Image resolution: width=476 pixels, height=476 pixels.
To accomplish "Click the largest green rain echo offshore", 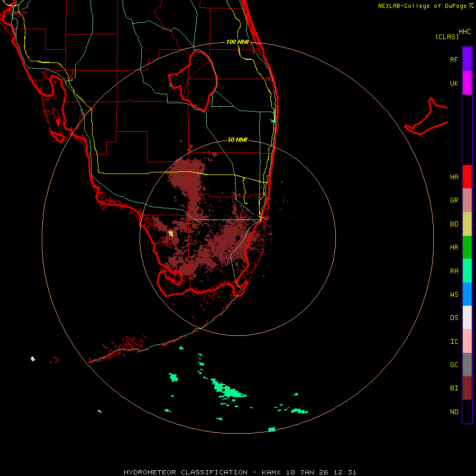I will click(227, 389).
